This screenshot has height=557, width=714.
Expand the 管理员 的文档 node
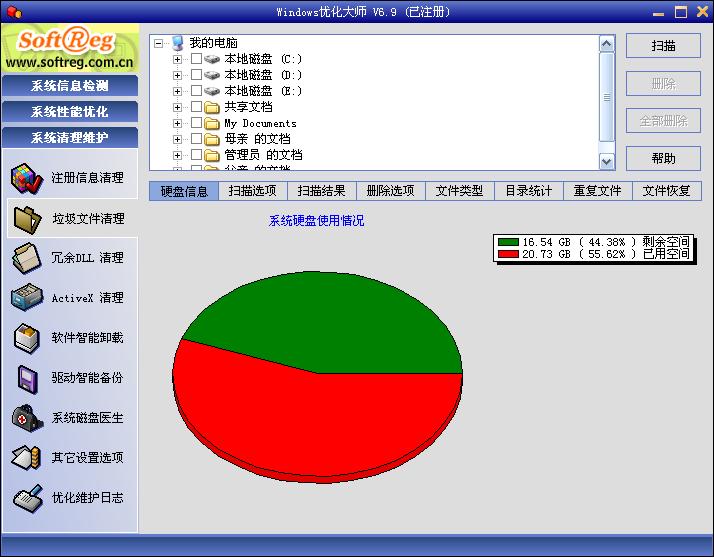point(178,155)
